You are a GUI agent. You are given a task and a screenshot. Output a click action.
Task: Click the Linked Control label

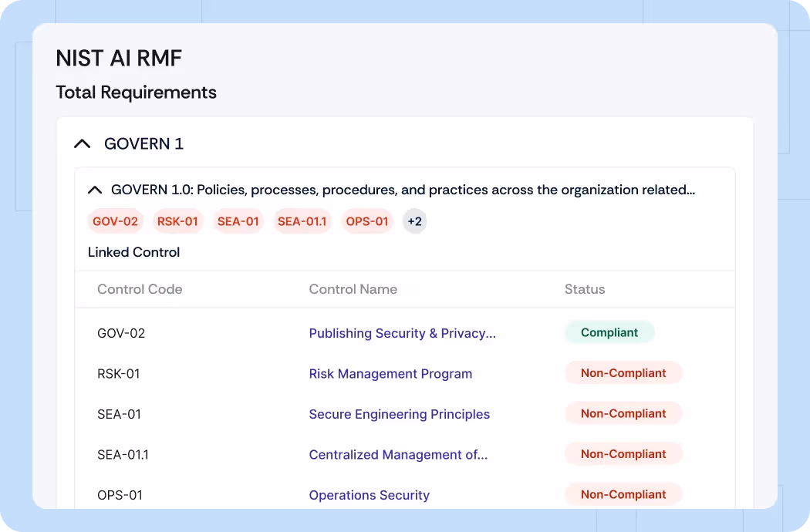tap(133, 252)
